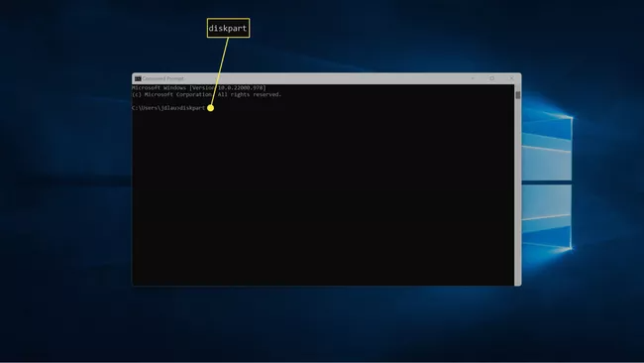Click the Microsoft Corporation copyright line
The width and height of the screenshot is (644, 363).
tap(207, 94)
